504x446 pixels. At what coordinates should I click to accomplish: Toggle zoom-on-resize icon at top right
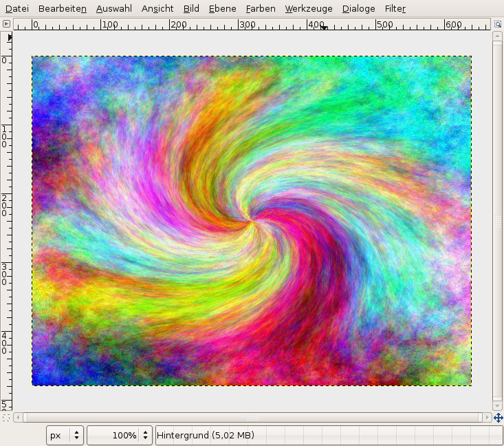click(x=498, y=24)
